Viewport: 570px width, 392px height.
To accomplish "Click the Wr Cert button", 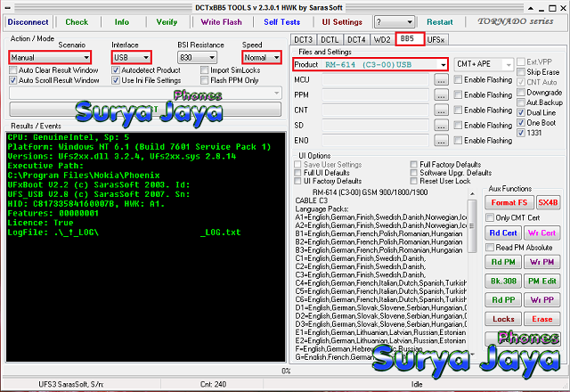I will tap(541, 233).
